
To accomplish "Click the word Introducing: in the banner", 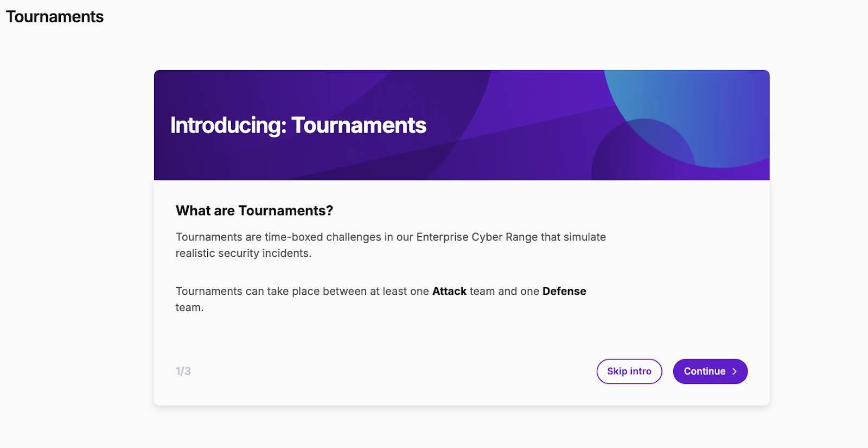I will 228,125.
